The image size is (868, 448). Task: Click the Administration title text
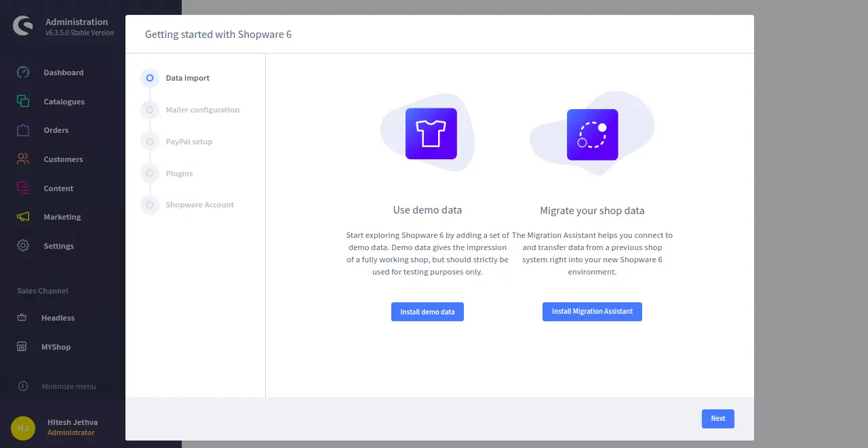click(77, 22)
